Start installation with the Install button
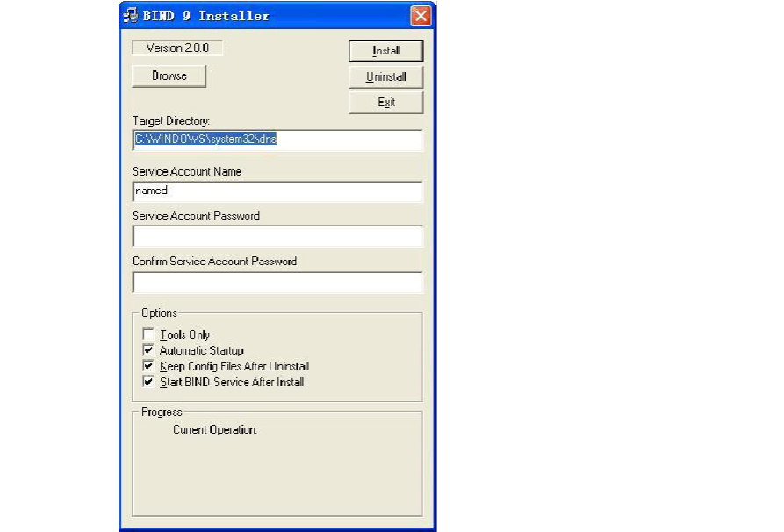Viewport: 784px width, 532px height. (x=386, y=51)
